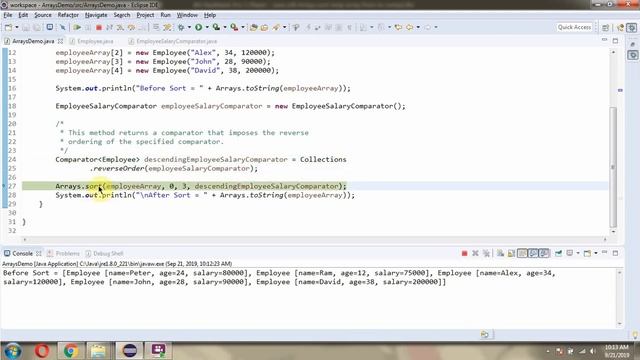Click the Chrome taskbar icon
This screenshot has height=360, width=640.
(x=71, y=351)
